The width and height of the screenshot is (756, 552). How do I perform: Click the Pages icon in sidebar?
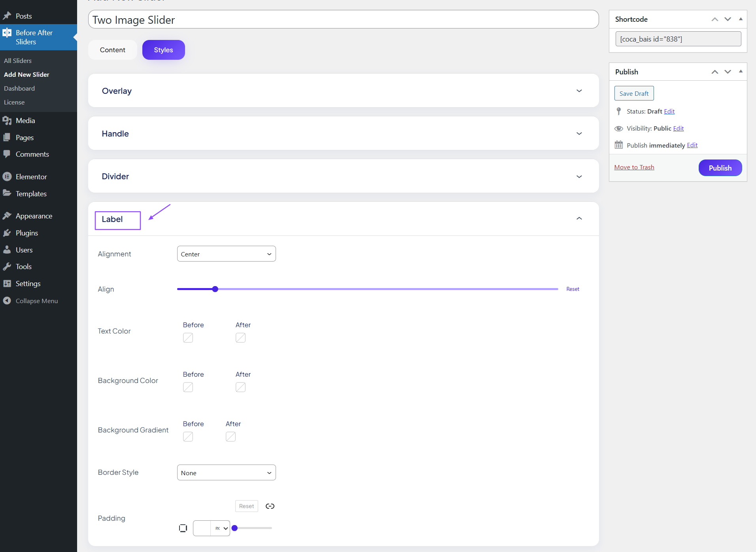tap(7, 137)
